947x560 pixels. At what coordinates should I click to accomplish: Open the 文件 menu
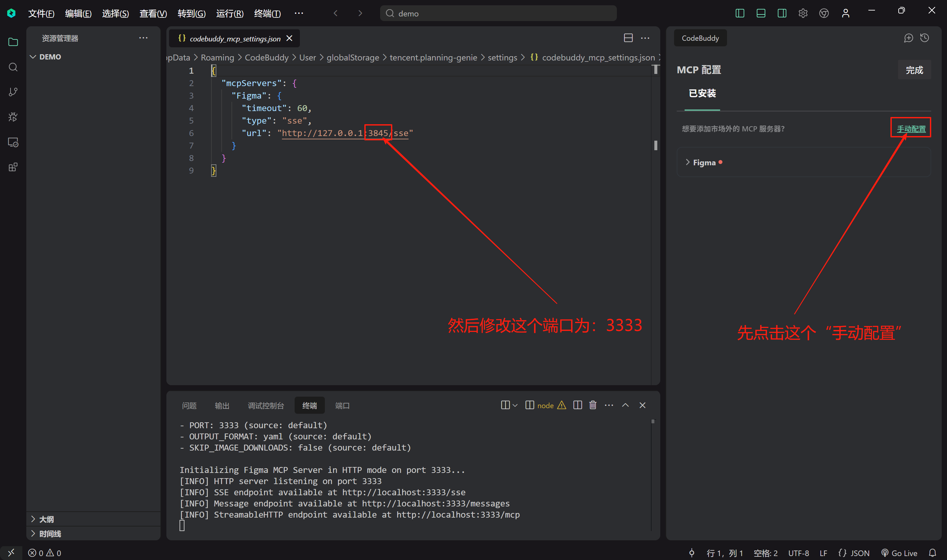(41, 13)
